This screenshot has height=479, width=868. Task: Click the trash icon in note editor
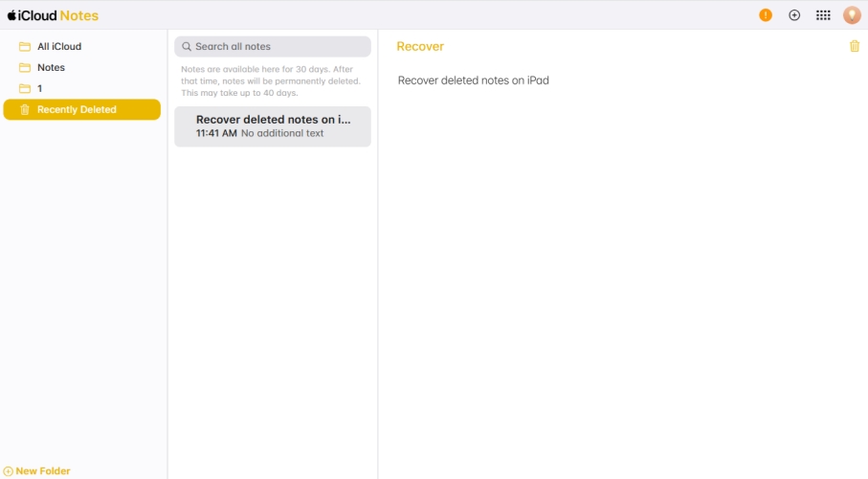[x=855, y=46]
